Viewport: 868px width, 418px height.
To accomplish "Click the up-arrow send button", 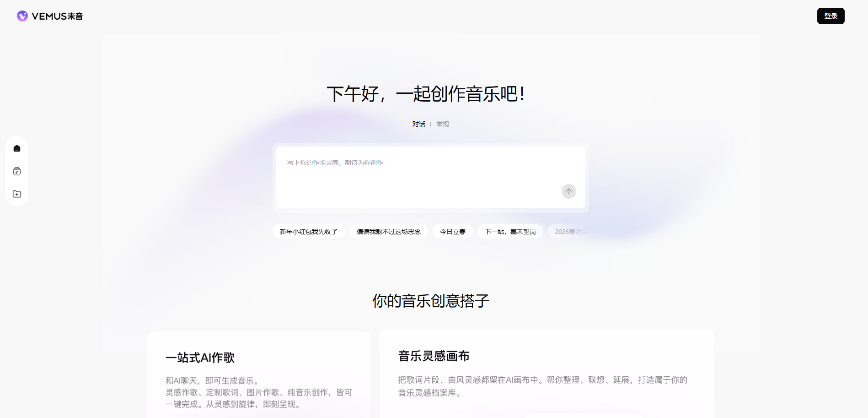I will (x=568, y=191).
